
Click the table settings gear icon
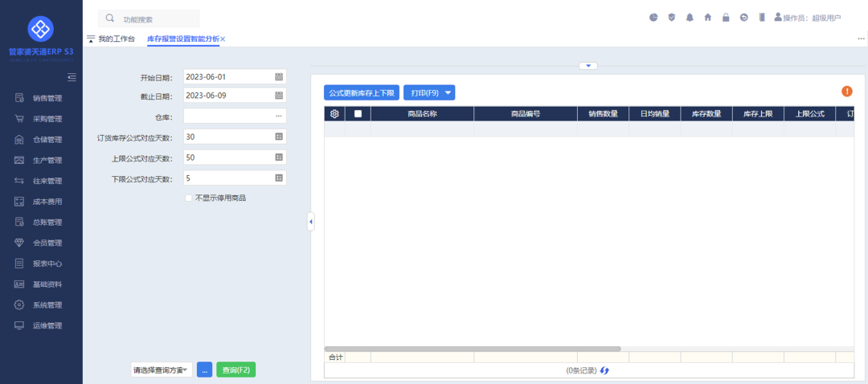click(x=334, y=114)
